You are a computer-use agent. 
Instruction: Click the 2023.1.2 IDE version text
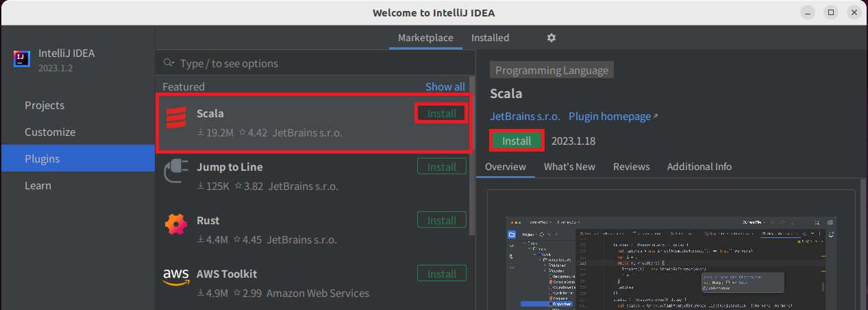coord(55,68)
